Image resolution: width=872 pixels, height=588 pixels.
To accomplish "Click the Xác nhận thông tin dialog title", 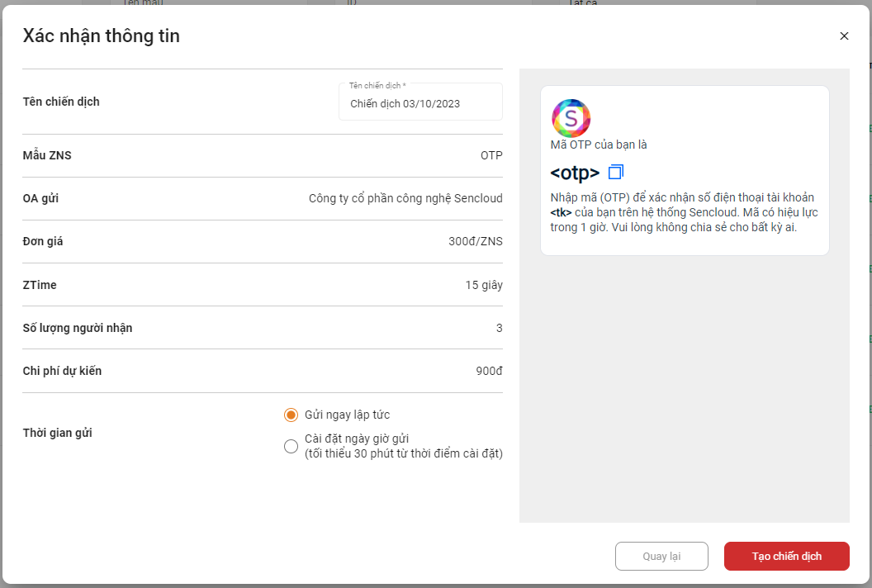I will pos(101,36).
